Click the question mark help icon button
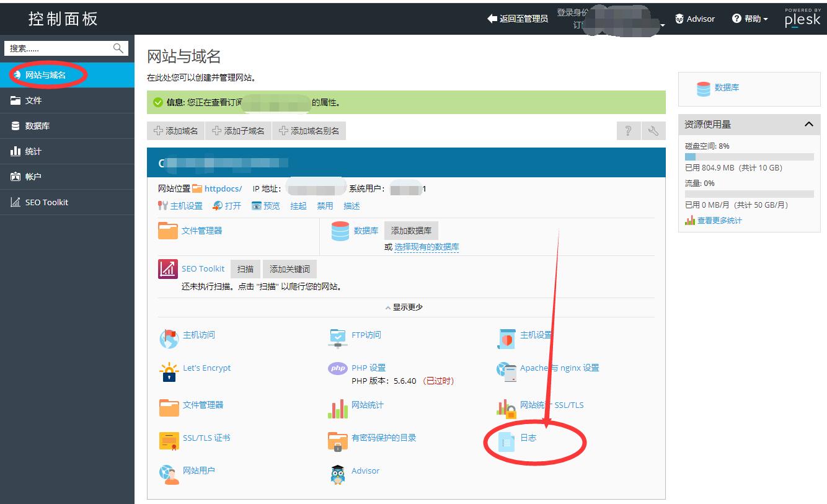 628,131
